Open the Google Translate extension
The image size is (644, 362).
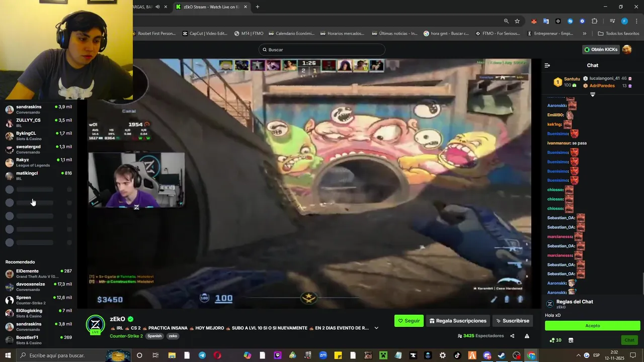click(546, 21)
